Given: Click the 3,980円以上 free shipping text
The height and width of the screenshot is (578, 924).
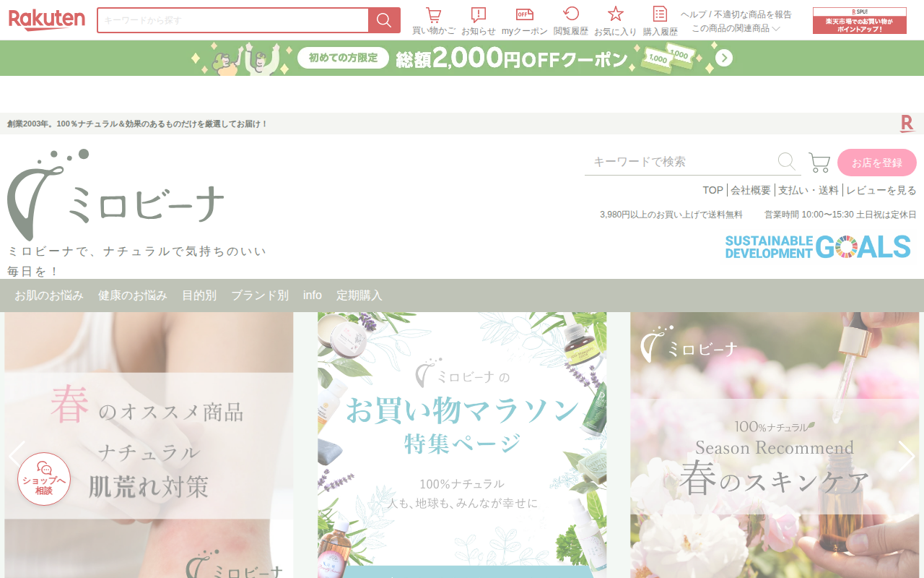Looking at the screenshot, I should click(671, 215).
